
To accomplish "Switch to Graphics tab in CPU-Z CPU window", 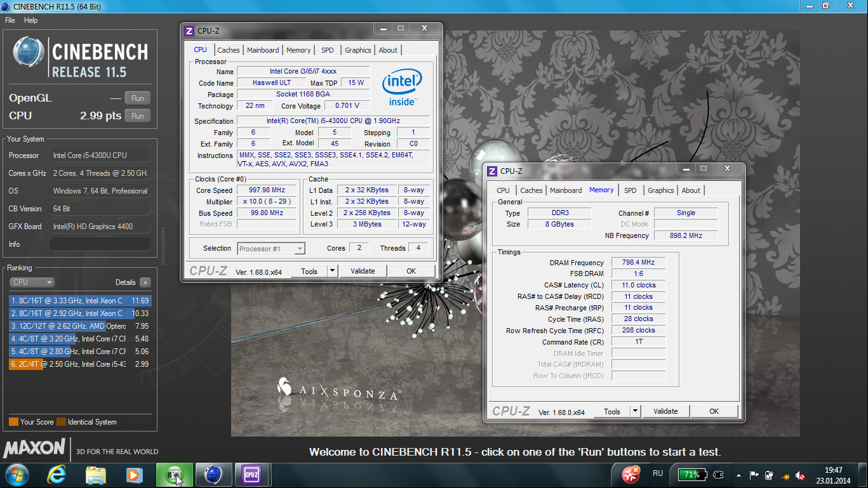I will 358,50.
